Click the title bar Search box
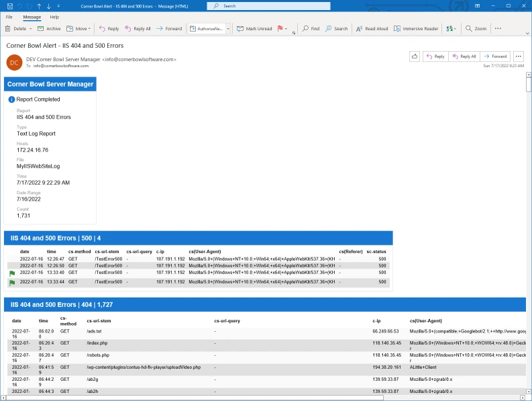 [268, 6]
